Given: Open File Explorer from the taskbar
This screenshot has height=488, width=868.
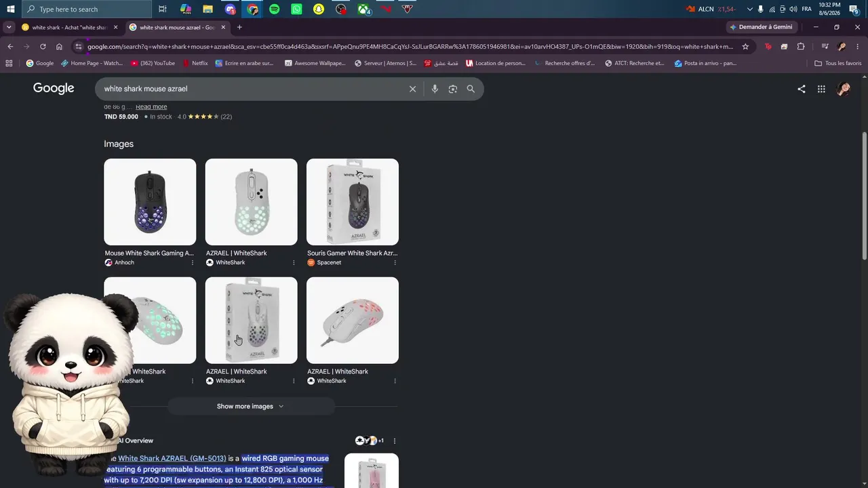Looking at the screenshot, I should (x=208, y=9).
